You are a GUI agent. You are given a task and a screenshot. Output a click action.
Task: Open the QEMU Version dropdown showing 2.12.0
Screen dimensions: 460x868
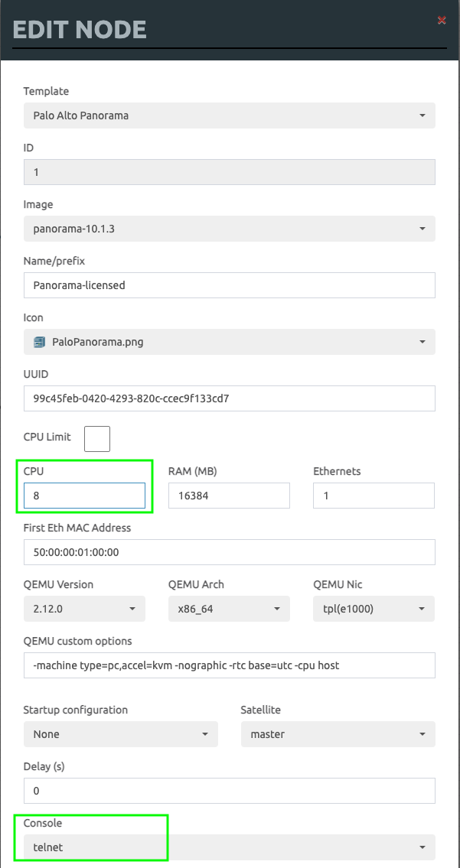[x=84, y=609]
